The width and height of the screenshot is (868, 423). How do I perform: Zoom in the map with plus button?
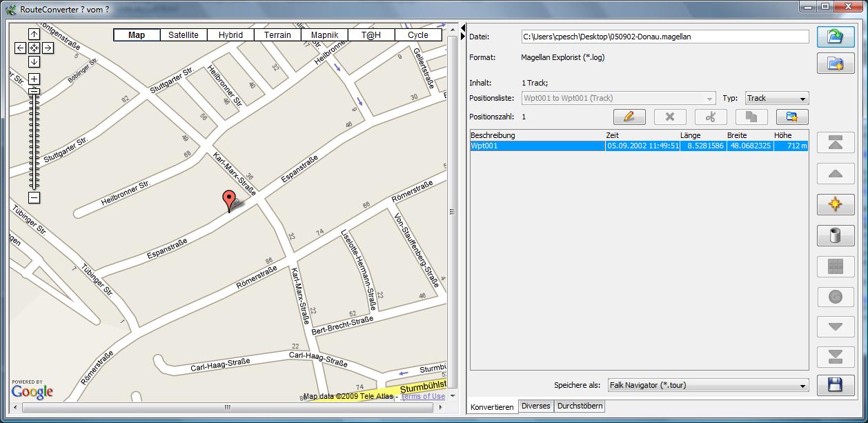[x=34, y=79]
